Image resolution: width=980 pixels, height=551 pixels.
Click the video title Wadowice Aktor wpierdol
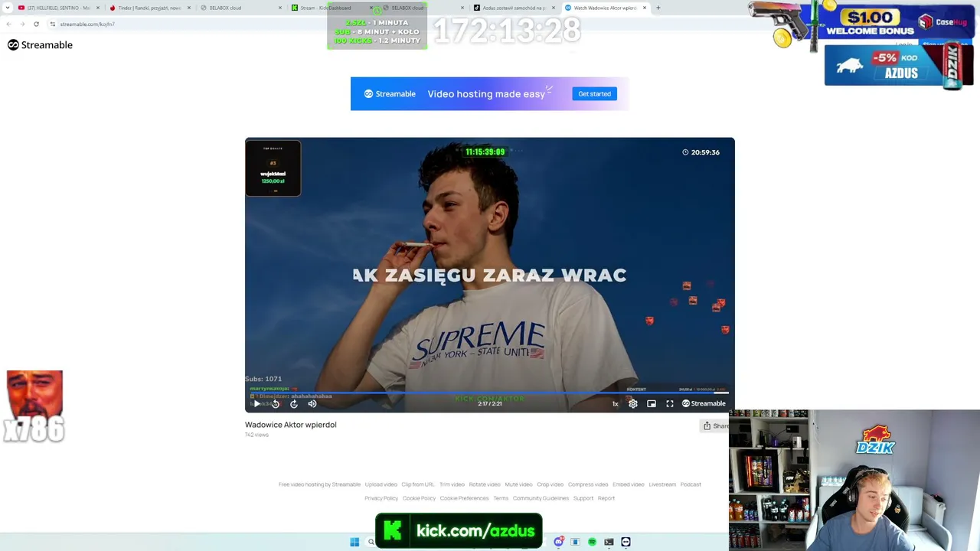[291, 425]
